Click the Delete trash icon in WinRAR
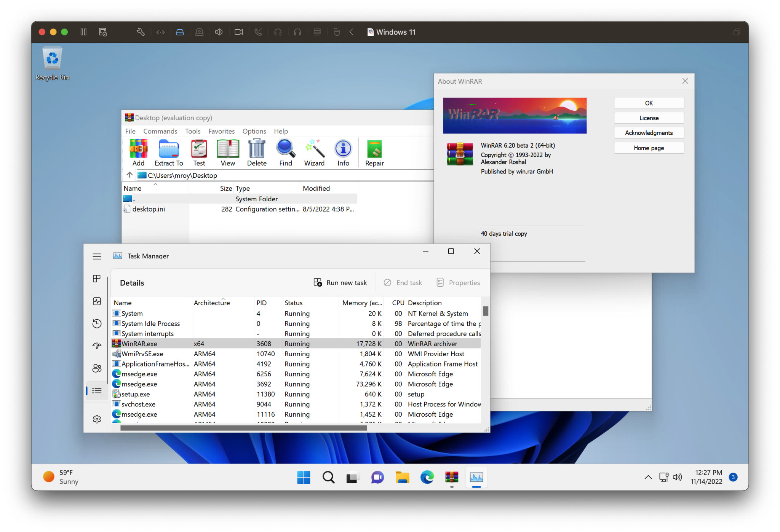The width and height of the screenshot is (780, 532). (257, 153)
